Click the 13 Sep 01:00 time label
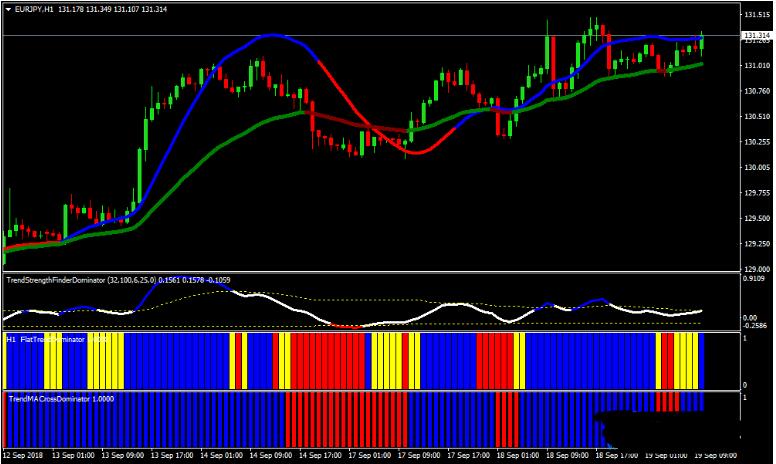Image resolution: width=776 pixels, height=464 pixels. (73, 455)
